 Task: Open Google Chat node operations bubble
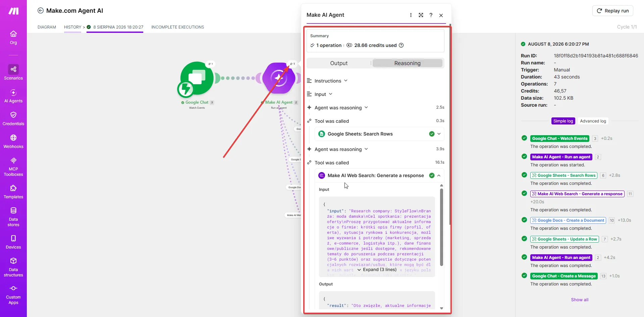210,64
